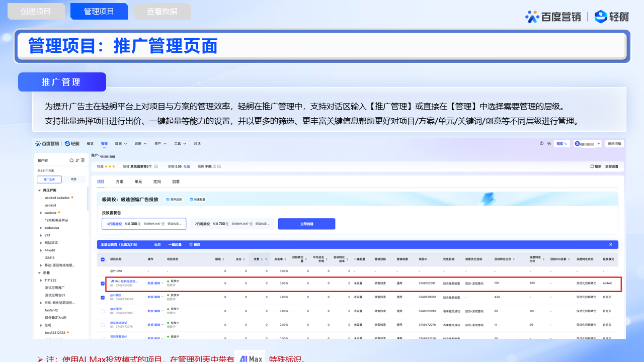Uncheck the AI Max project row checkbox
Screen dimensions: 644x362
(103, 284)
